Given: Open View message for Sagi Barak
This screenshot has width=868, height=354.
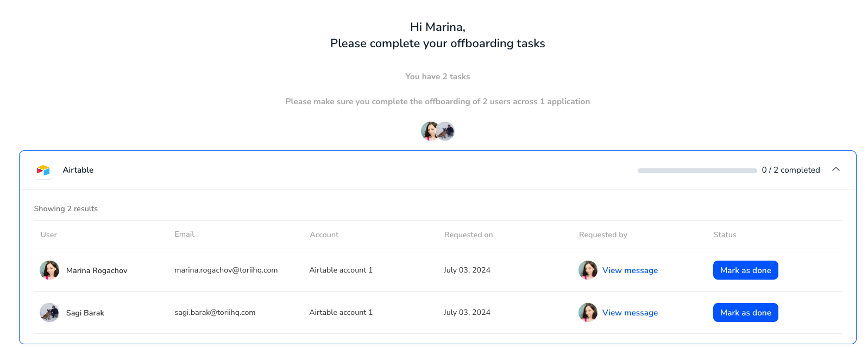Looking at the screenshot, I should click(x=630, y=313).
